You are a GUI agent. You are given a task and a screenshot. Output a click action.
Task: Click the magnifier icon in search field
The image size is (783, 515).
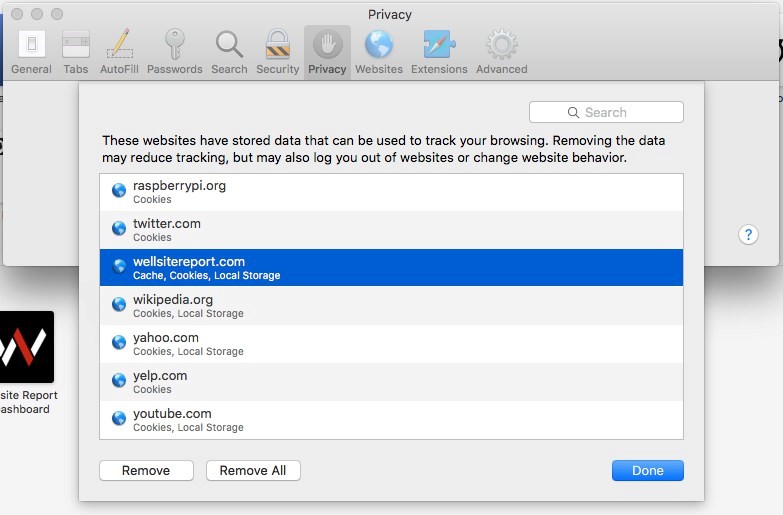(x=573, y=112)
